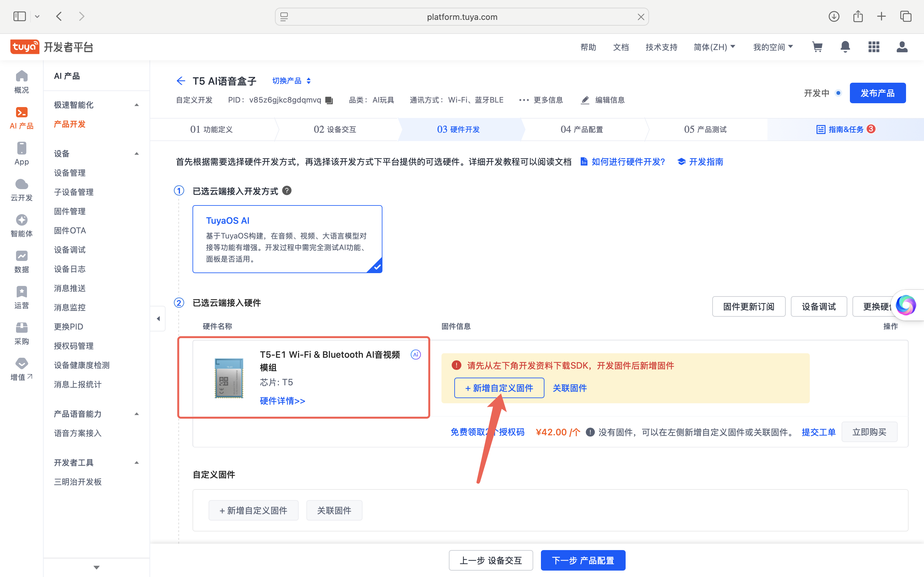
Task: Open the 数据 sidebar icon
Action: click(x=21, y=256)
